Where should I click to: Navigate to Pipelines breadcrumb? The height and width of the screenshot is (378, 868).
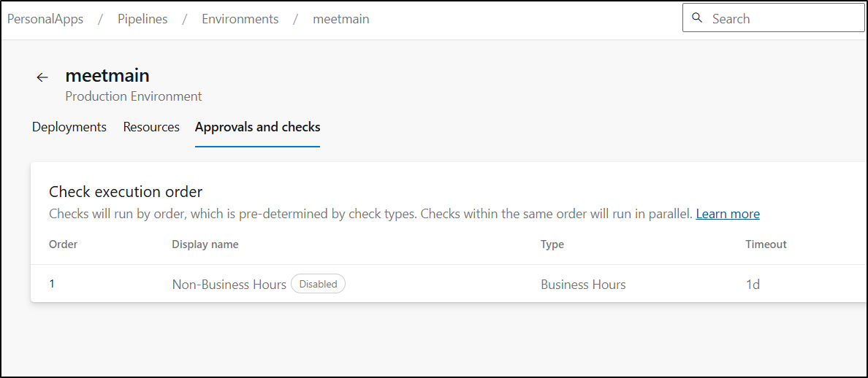pos(142,19)
